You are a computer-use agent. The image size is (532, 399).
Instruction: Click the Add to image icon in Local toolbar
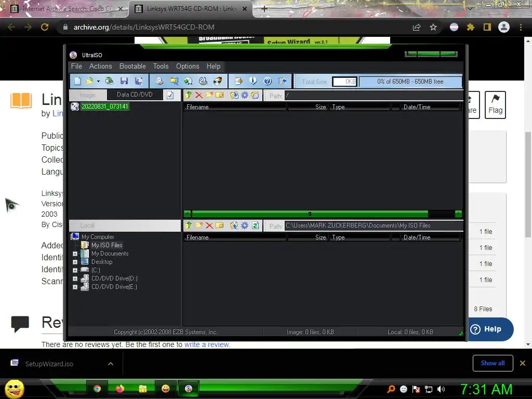point(234,225)
